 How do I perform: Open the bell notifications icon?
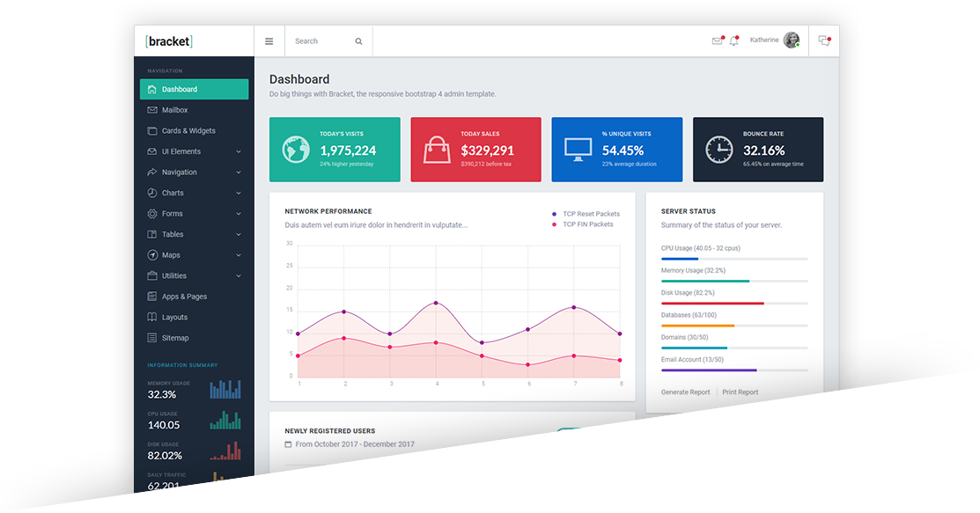pos(733,41)
